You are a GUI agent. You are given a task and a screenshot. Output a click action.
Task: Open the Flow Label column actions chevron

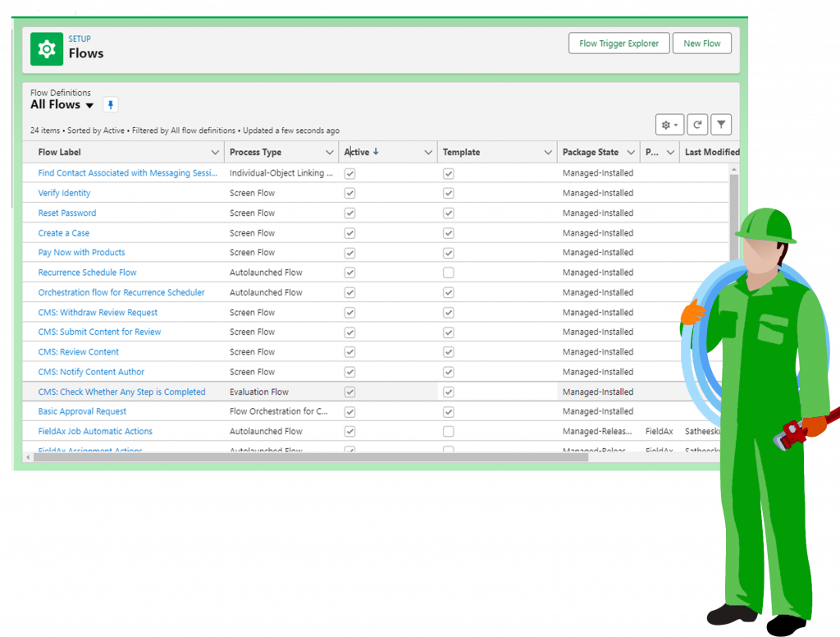tap(216, 151)
